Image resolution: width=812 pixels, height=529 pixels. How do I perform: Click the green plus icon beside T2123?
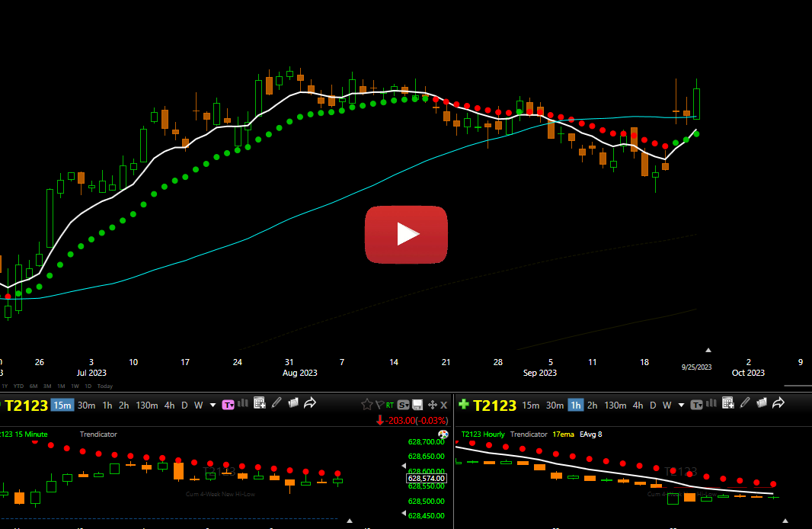[463, 404]
